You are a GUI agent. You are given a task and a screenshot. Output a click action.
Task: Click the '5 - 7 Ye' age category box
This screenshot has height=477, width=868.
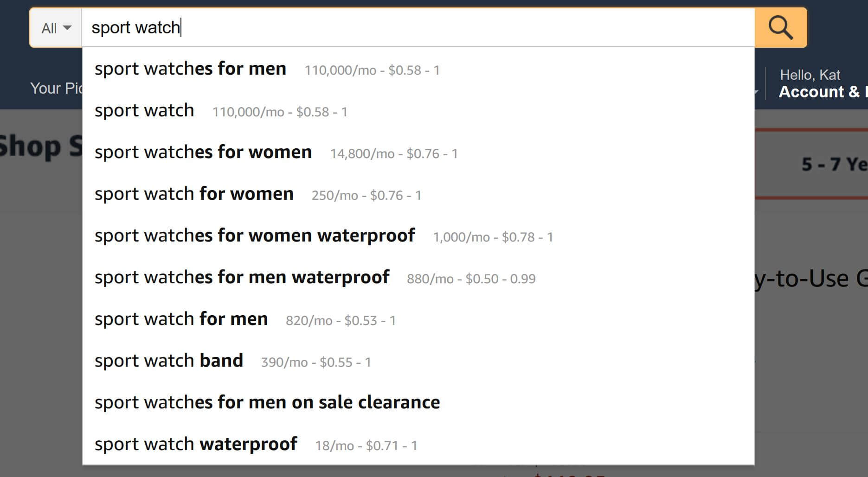coord(812,164)
